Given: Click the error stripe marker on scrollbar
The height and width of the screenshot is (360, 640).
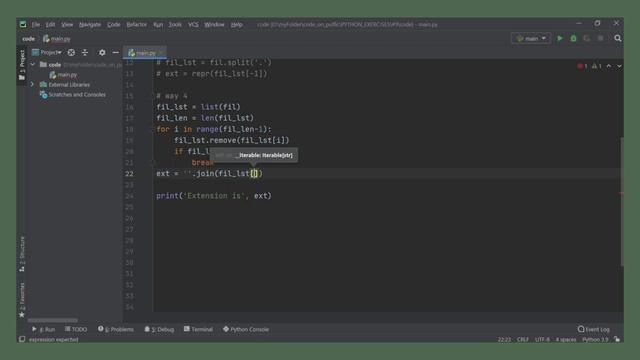Looking at the screenshot, I should (621, 193).
